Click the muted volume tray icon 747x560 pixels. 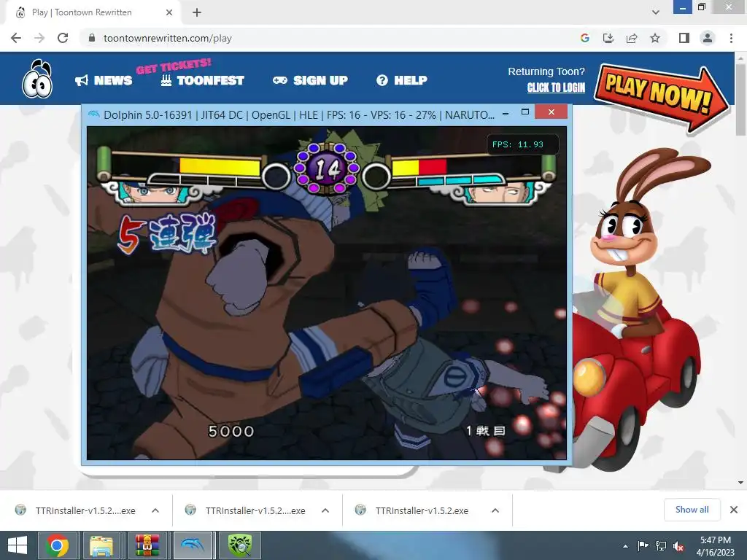[x=678, y=546]
